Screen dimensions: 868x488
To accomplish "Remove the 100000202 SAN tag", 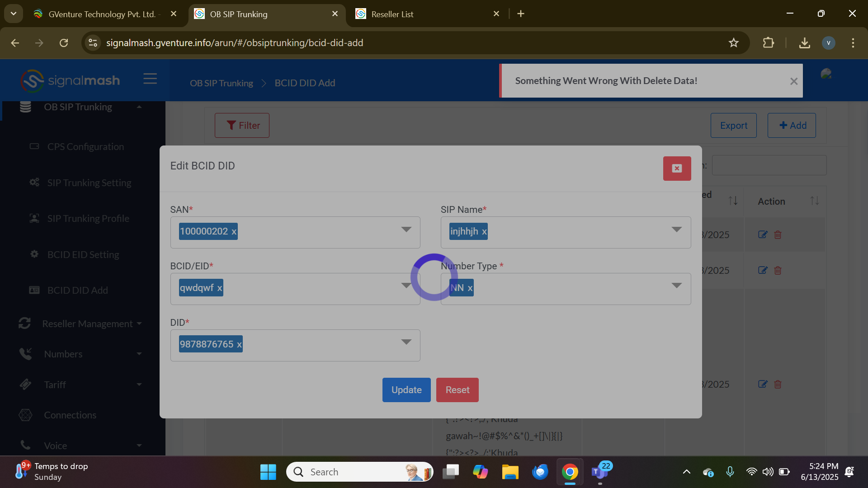I will point(234,232).
